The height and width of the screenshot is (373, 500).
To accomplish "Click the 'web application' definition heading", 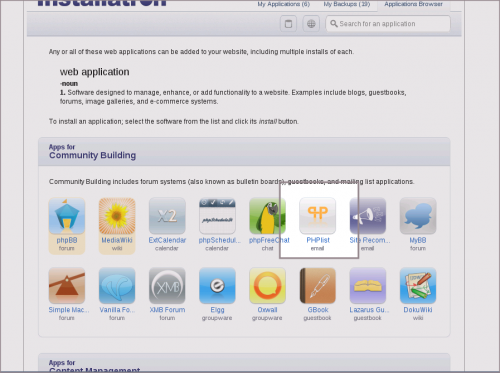I will coord(95,72).
